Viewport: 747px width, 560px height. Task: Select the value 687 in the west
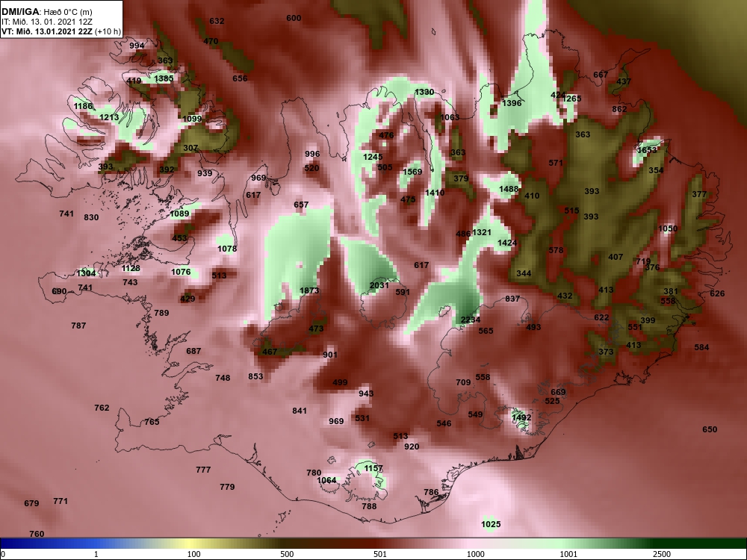193,351
